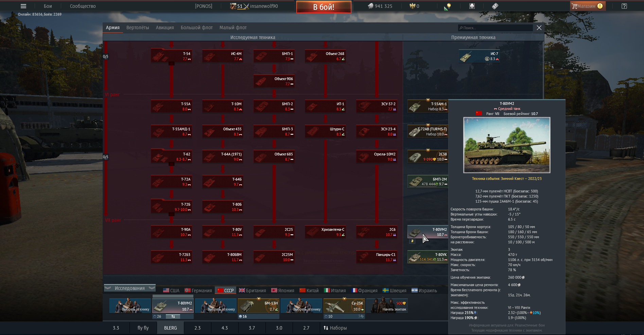
Task: Select the Израиль nation
Action: click(x=424, y=291)
